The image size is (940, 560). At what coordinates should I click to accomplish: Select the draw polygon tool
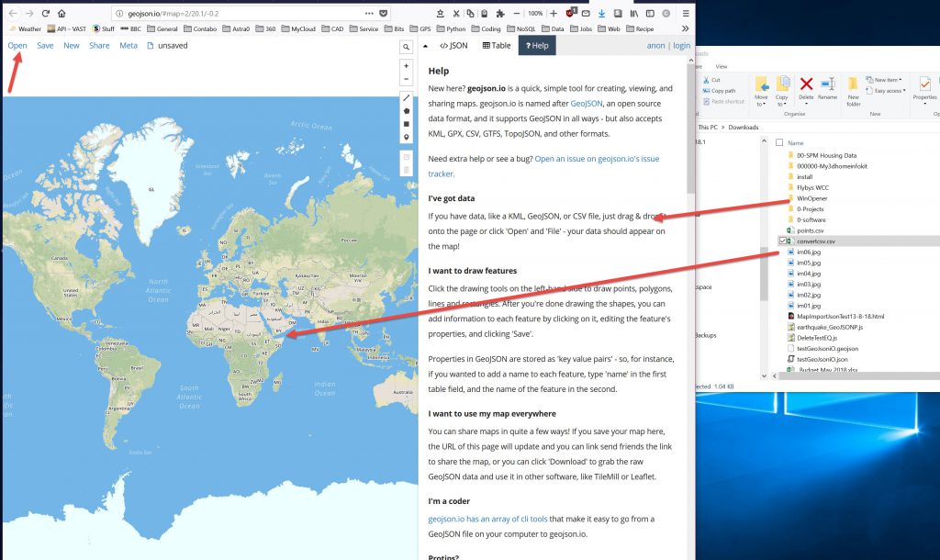click(406, 110)
